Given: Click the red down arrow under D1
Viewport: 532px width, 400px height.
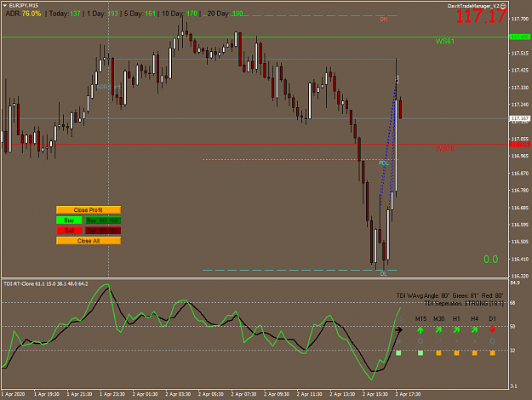Looking at the screenshot, I should [x=492, y=329].
